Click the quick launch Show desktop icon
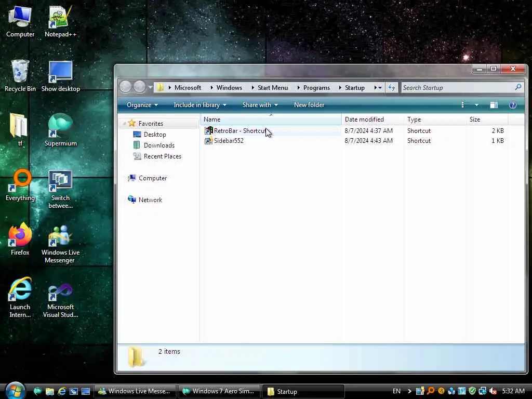532x399 pixels. point(86,391)
